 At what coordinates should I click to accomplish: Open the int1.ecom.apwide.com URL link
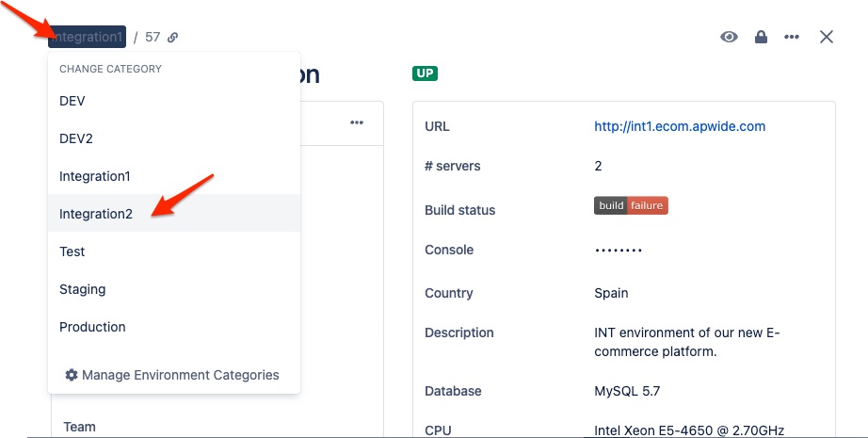(x=680, y=126)
